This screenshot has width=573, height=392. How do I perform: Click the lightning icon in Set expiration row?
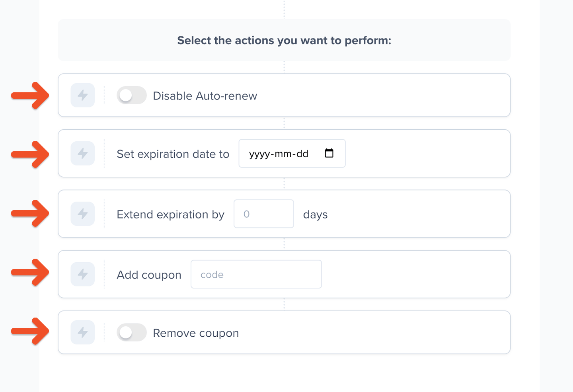[83, 153]
